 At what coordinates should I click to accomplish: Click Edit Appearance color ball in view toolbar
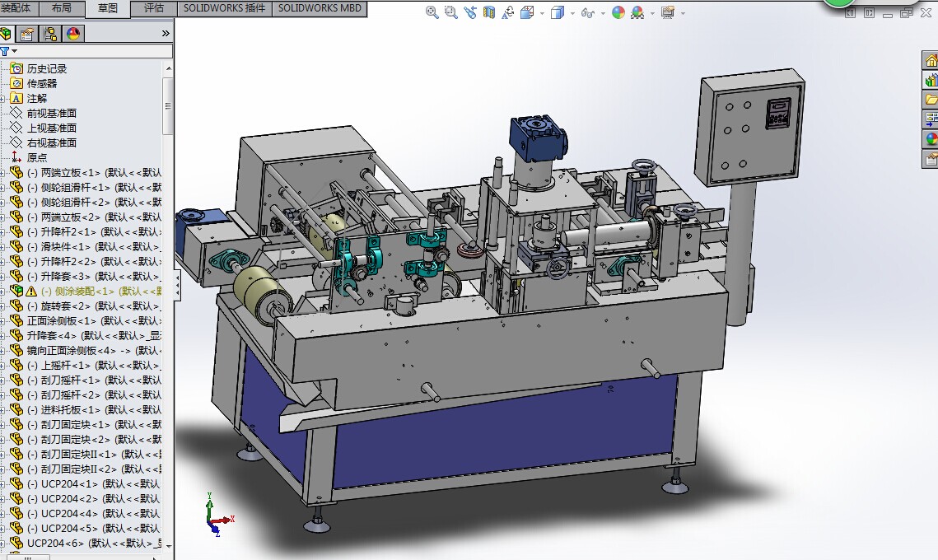pyautogui.click(x=618, y=12)
